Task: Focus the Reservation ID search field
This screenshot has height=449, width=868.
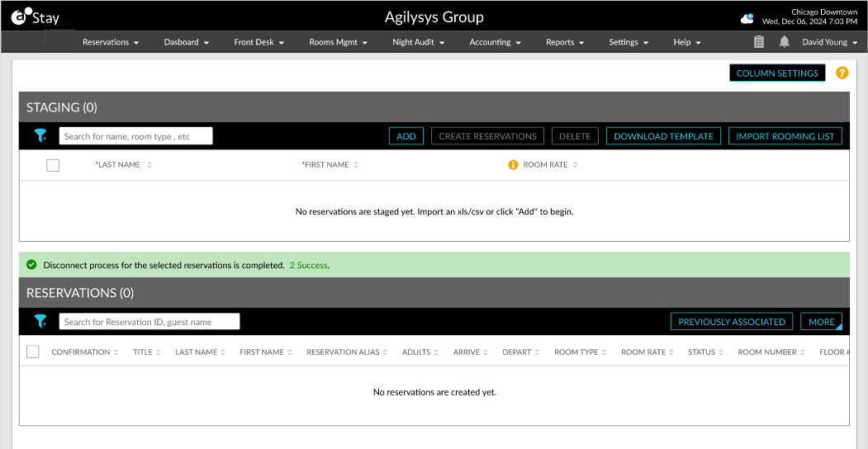Action: 149,321
